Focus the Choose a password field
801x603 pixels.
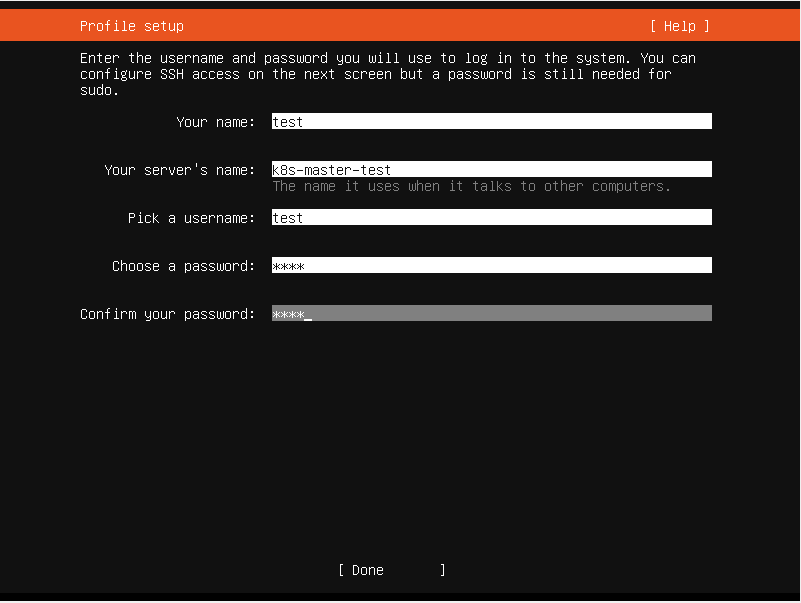(x=491, y=266)
